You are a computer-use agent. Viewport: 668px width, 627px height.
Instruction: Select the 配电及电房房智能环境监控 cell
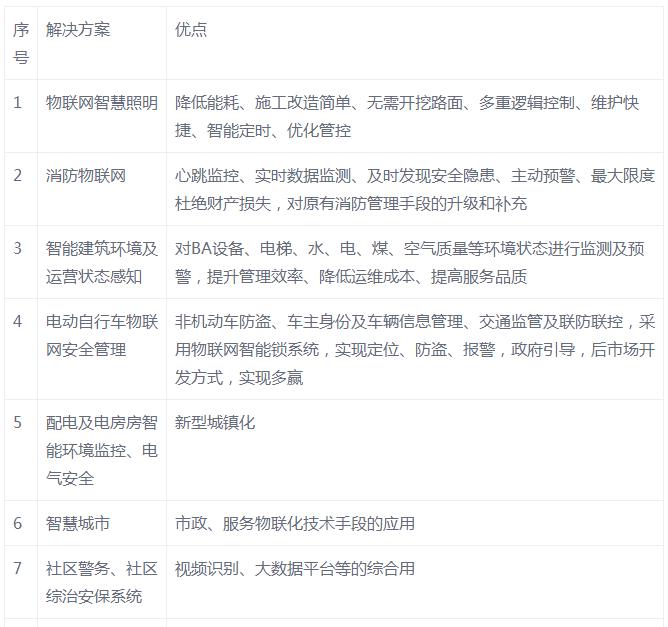coord(102,450)
